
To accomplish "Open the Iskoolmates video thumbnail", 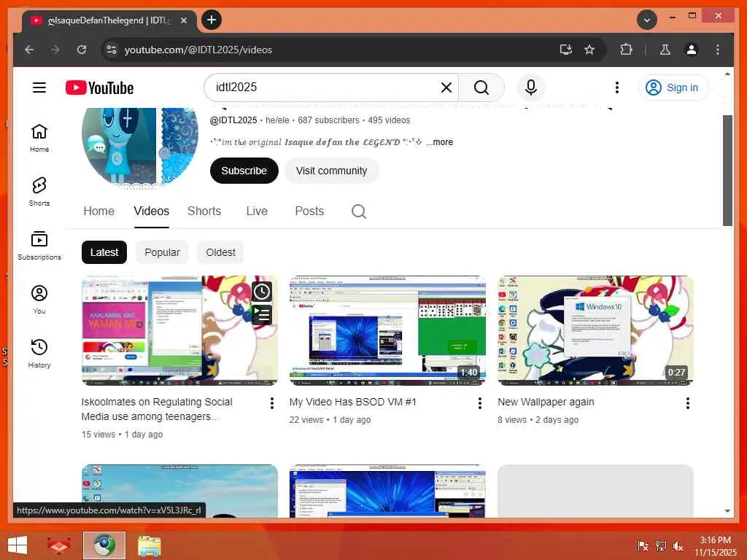I will pos(179,330).
